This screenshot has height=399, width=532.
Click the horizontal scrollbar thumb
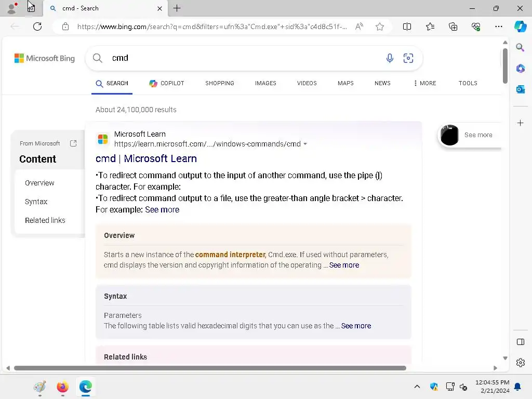210,368
